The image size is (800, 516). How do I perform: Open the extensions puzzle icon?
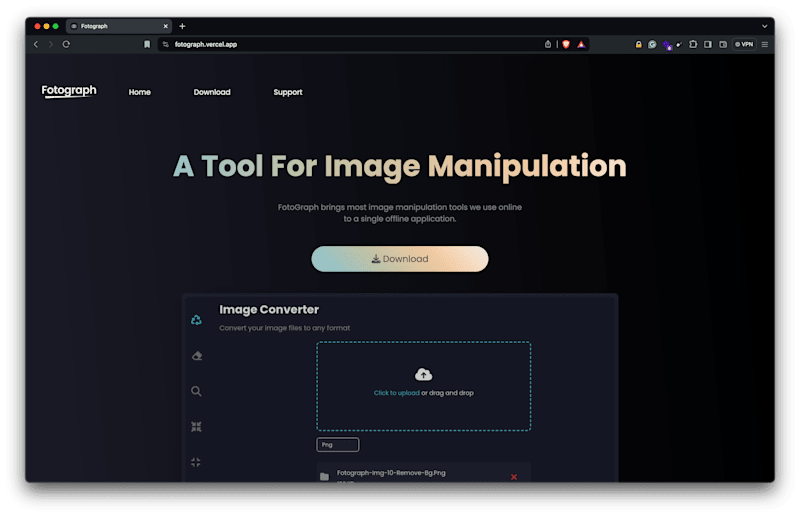tap(693, 44)
